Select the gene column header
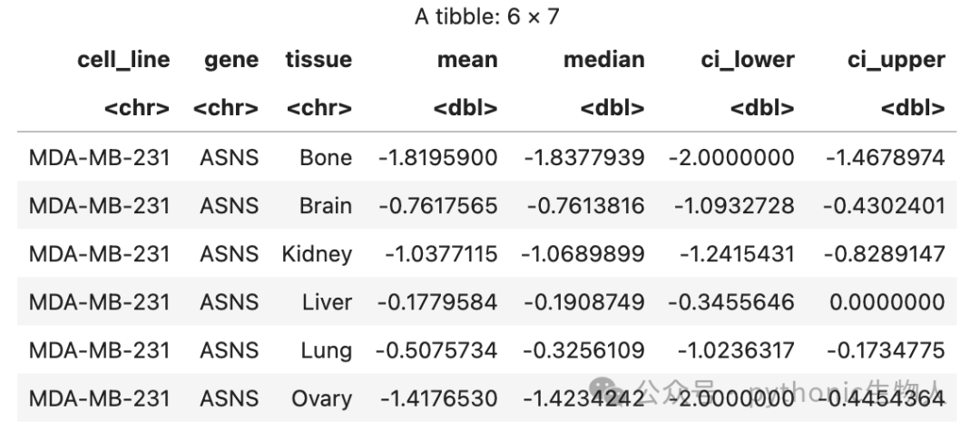This screenshot has width=980, height=432. 231,60
